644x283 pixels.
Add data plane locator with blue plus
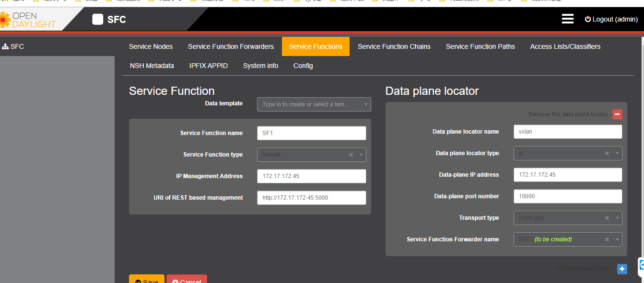pos(622,269)
